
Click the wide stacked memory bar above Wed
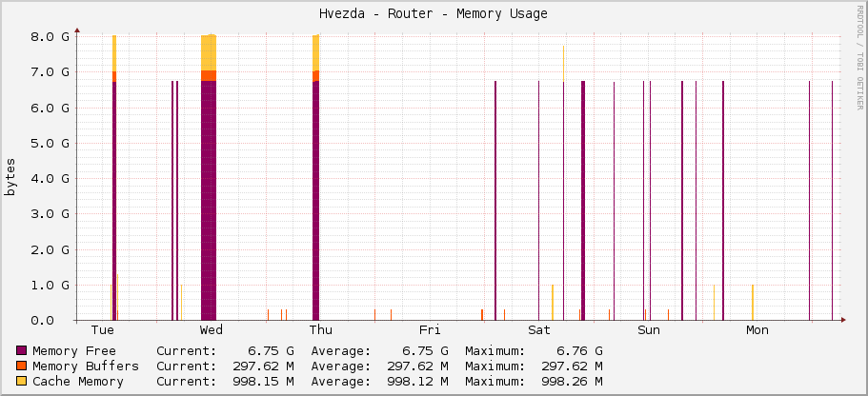click(x=209, y=177)
